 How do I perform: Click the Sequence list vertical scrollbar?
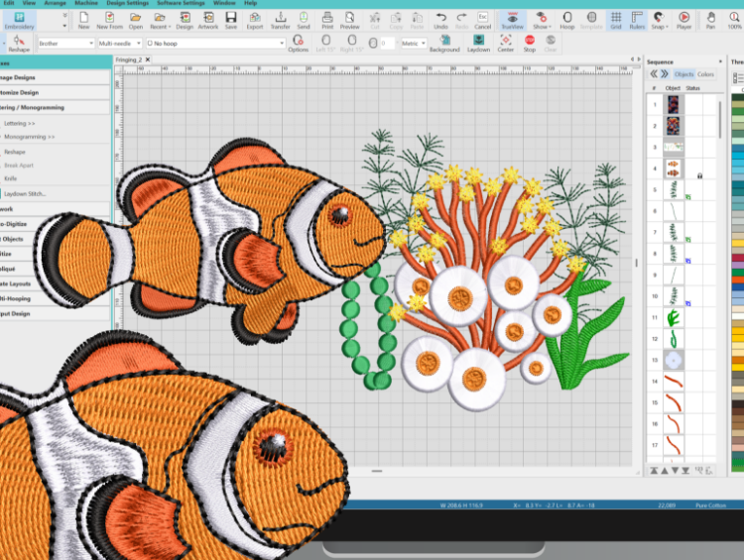click(720, 120)
